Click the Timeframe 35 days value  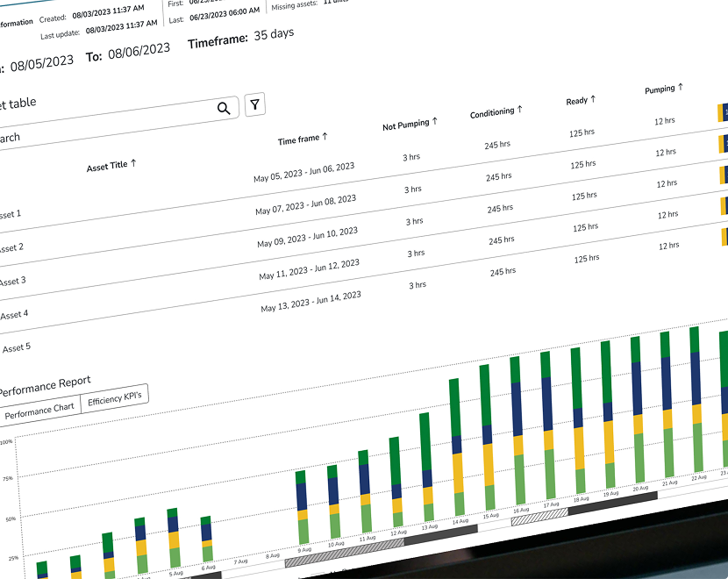274,34
